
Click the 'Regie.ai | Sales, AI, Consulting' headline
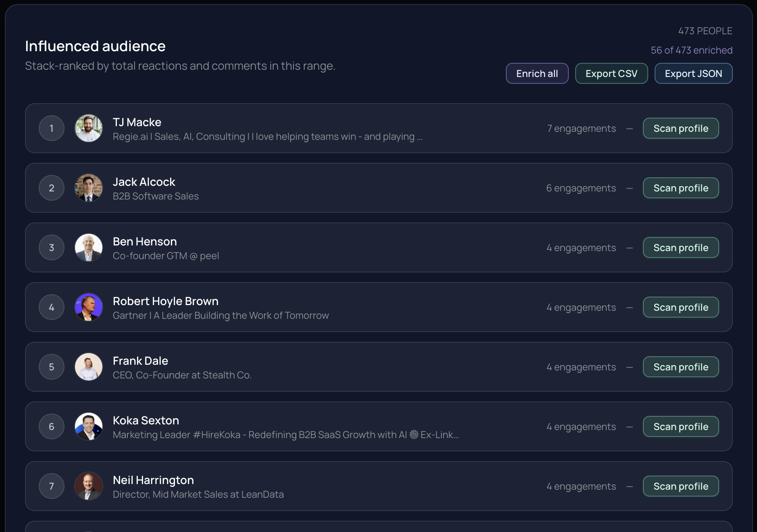click(268, 137)
